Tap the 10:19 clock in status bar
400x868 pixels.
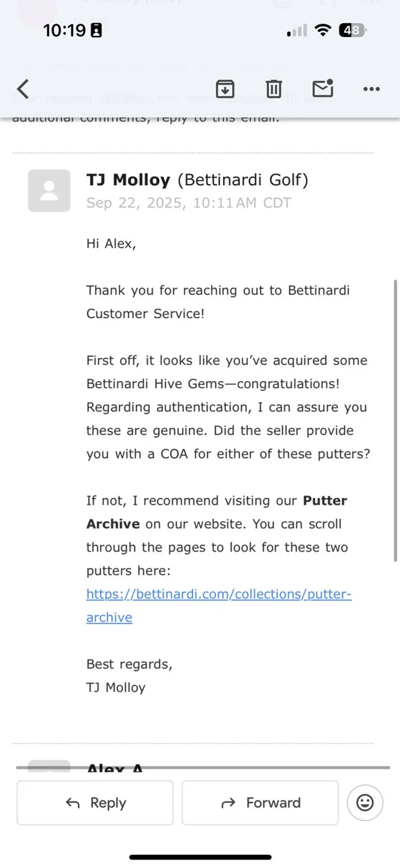64,30
